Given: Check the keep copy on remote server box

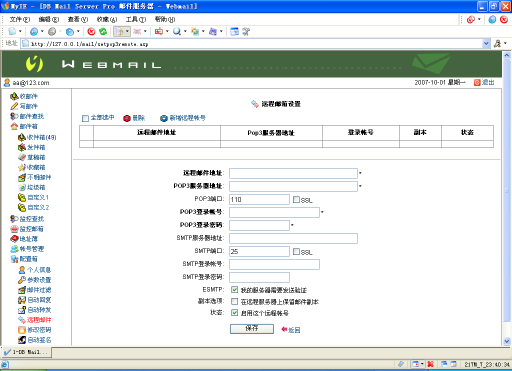Looking at the screenshot, I should coord(235,301).
